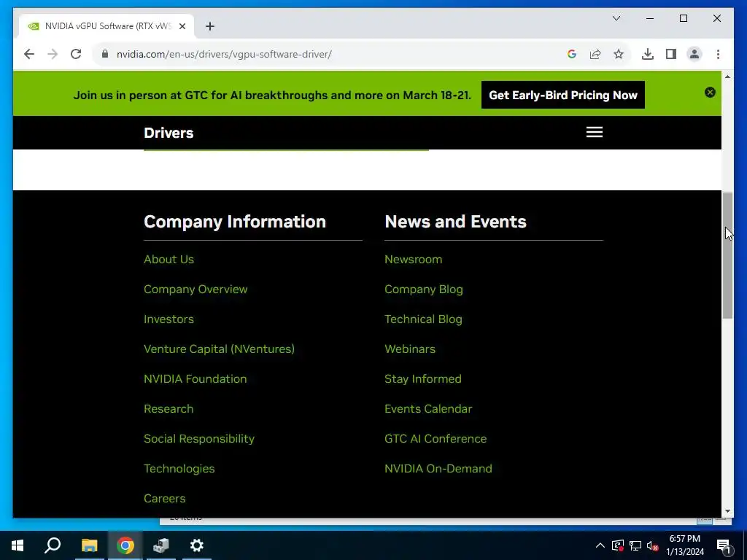Dismiss the green GTC banner

click(710, 93)
